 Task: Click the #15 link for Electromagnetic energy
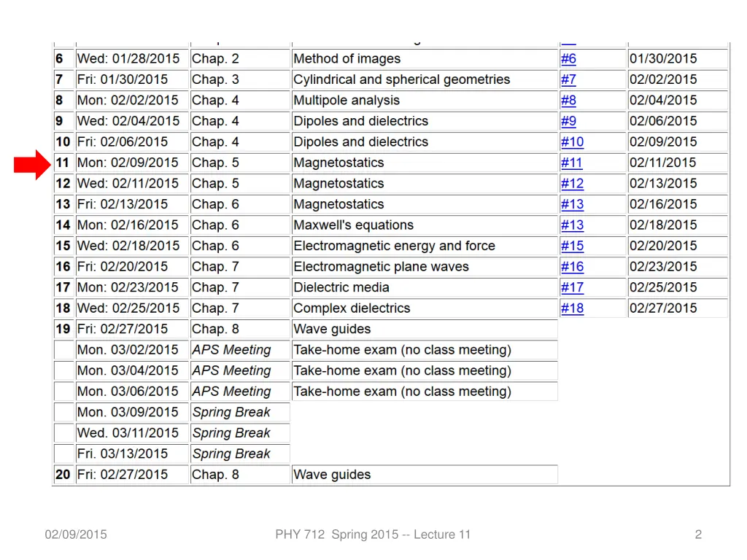tap(572, 246)
